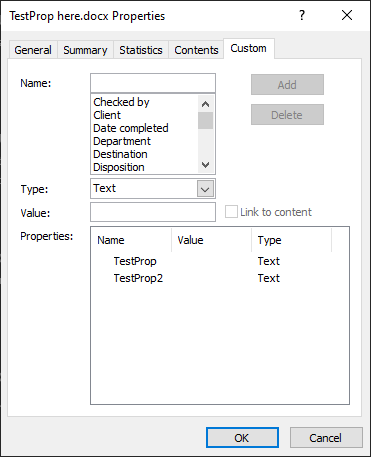The image size is (371, 457).
Task: Click the Name column header in Properties
Action: pos(131,240)
